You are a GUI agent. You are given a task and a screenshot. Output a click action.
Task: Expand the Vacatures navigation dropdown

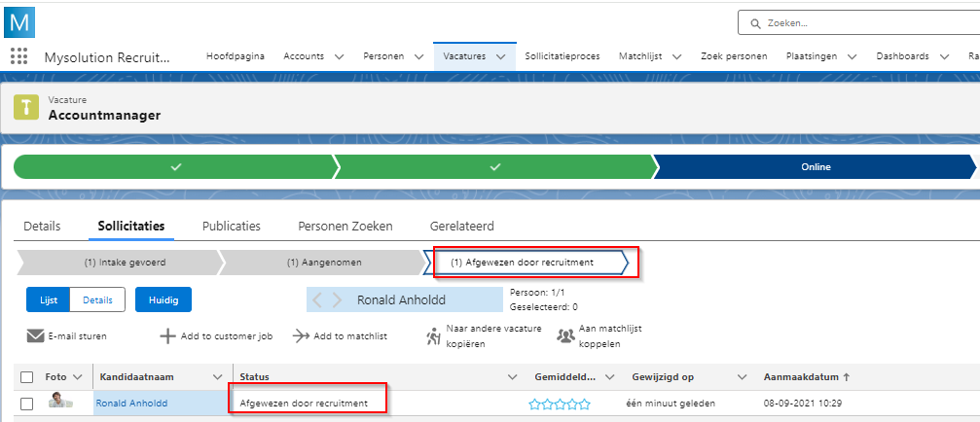pyautogui.click(x=500, y=56)
